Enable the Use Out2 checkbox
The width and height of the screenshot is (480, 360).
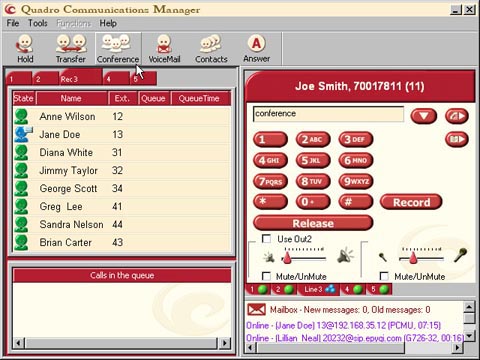pyautogui.click(x=266, y=239)
